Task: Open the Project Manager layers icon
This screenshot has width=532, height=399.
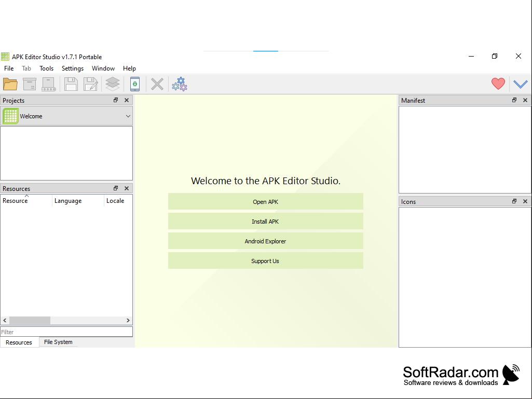Action: 112,84
